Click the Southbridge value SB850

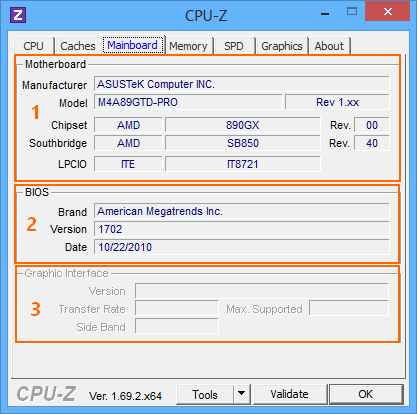click(243, 143)
